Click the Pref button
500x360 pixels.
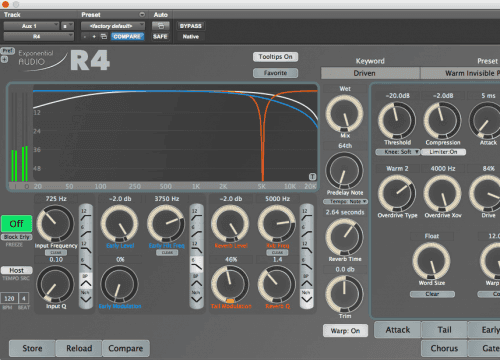click(7, 51)
